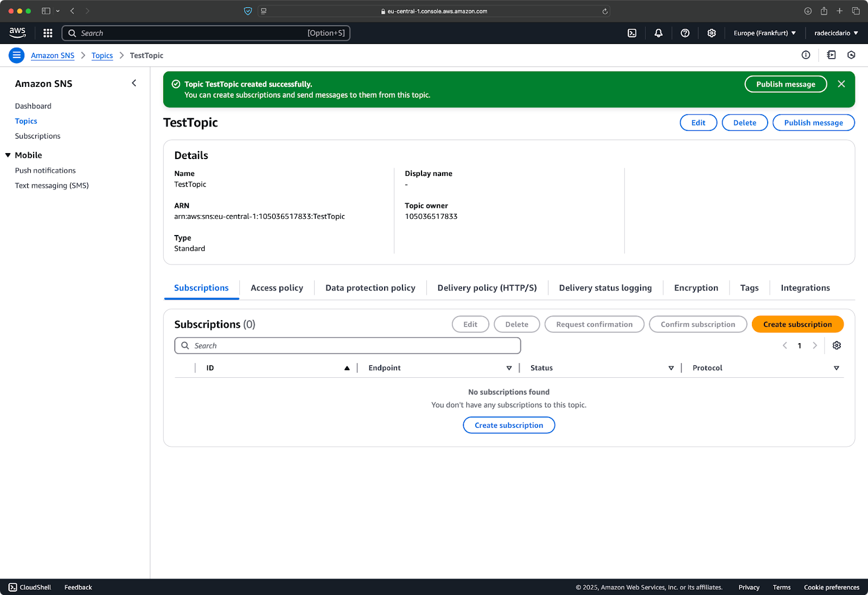Image resolution: width=868 pixels, height=595 pixels.
Task: Click outlined Create subscription in empty table
Action: (x=509, y=425)
